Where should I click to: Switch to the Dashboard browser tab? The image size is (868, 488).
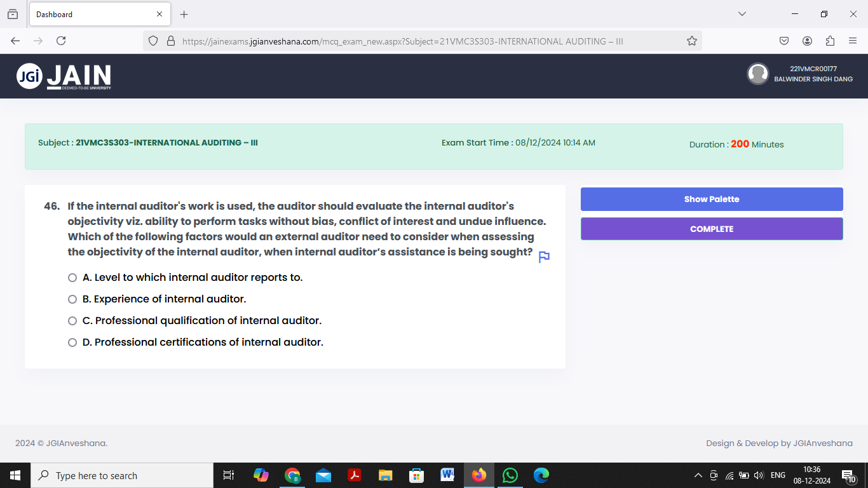(x=89, y=14)
